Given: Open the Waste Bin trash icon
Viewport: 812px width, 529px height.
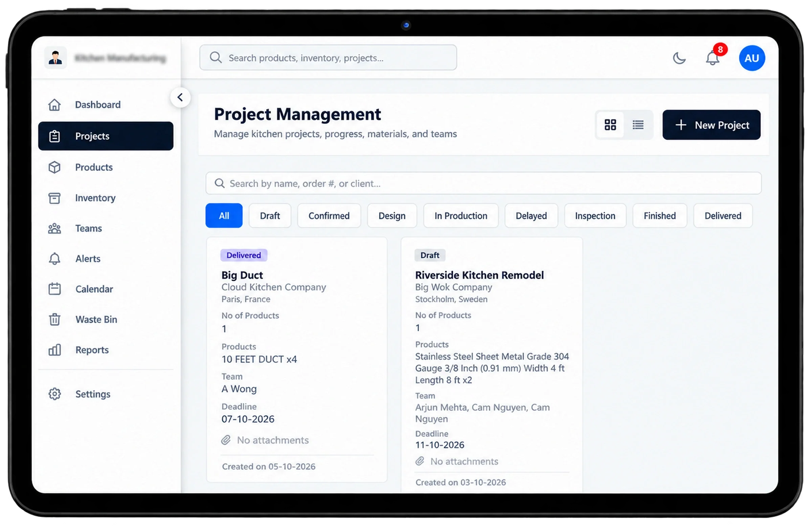Looking at the screenshot, I should [54, 319].
